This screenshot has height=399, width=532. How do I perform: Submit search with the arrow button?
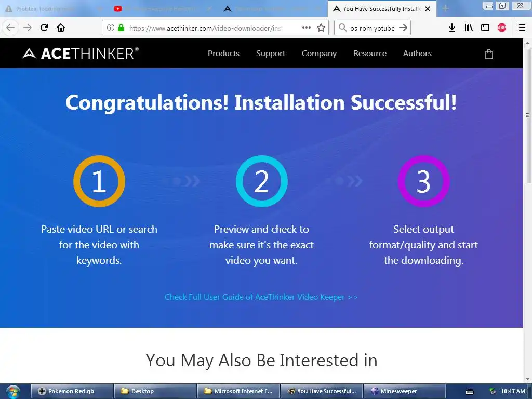(403, 28)
